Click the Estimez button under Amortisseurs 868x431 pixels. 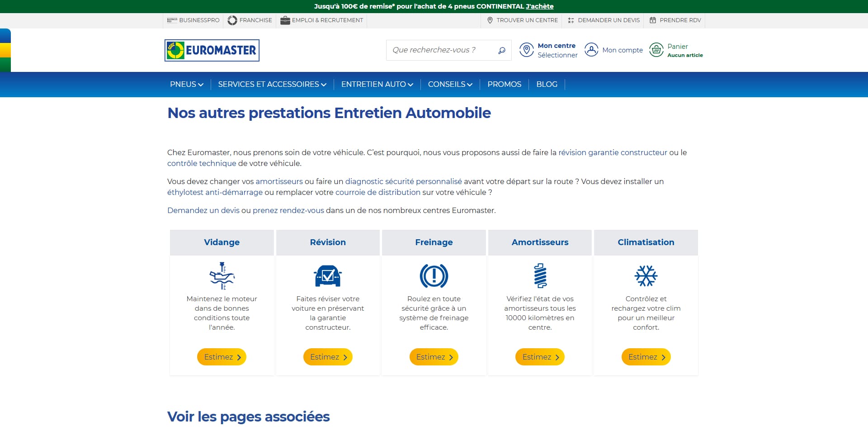pyautogui.click(x=540, y=357)
